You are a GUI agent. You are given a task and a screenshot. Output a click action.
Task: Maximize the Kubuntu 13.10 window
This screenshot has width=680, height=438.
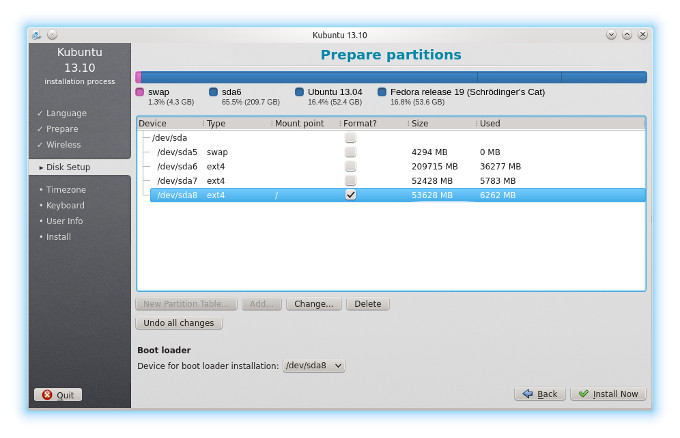[627, 35]
